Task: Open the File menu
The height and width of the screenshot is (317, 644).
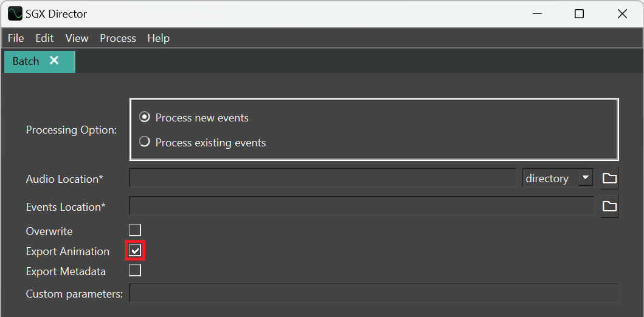Action: (x=16, y=38)
